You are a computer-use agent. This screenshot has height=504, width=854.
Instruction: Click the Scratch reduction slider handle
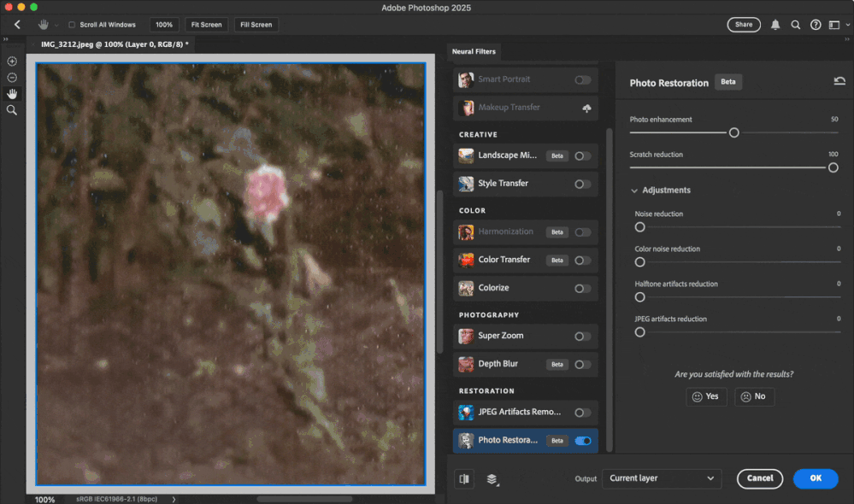tap(833, 167)
